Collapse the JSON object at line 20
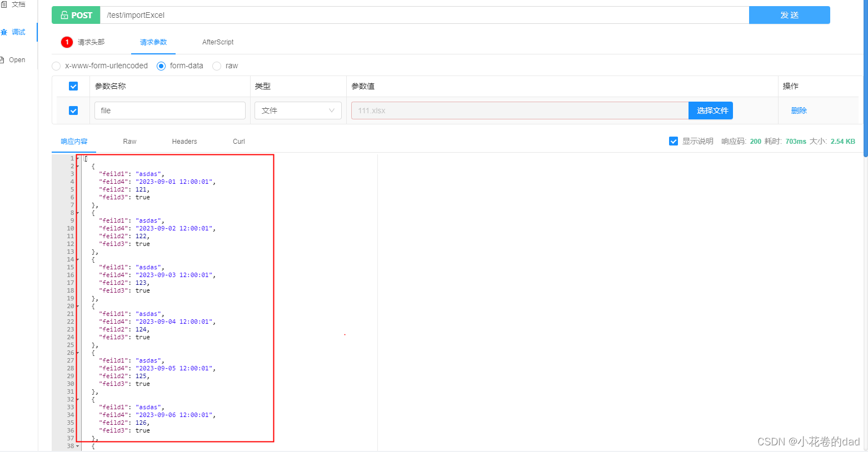 tap(78, 307)
